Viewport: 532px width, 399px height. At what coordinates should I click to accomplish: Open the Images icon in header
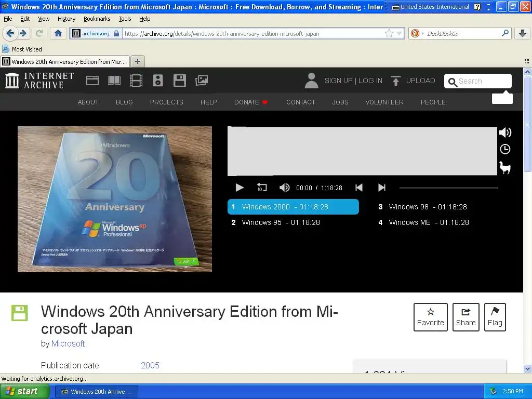click(x=202, y=81)
